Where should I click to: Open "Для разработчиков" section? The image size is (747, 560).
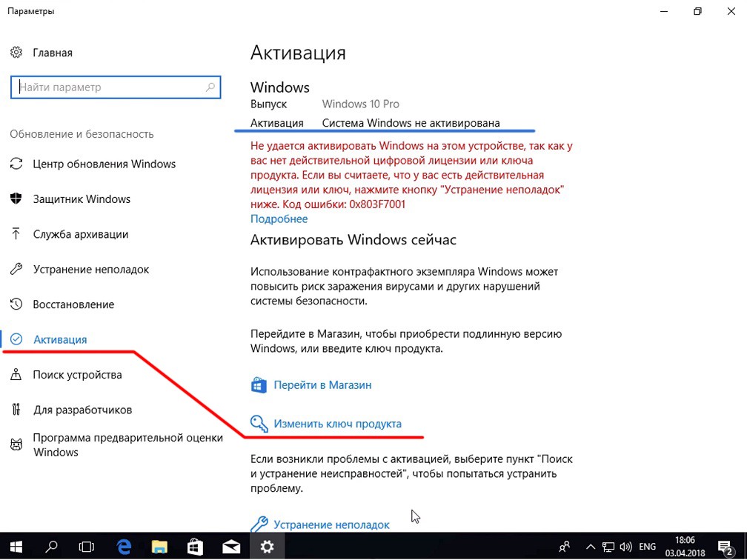tap(82, 410)
